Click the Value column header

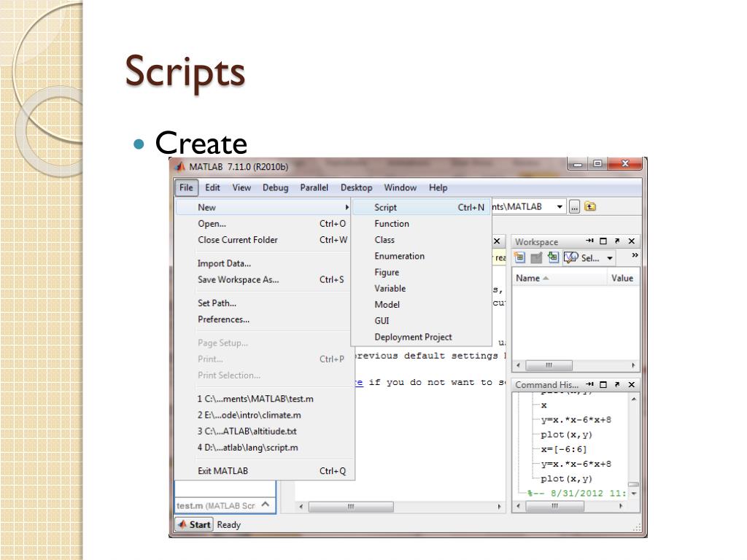coord(622,278)
